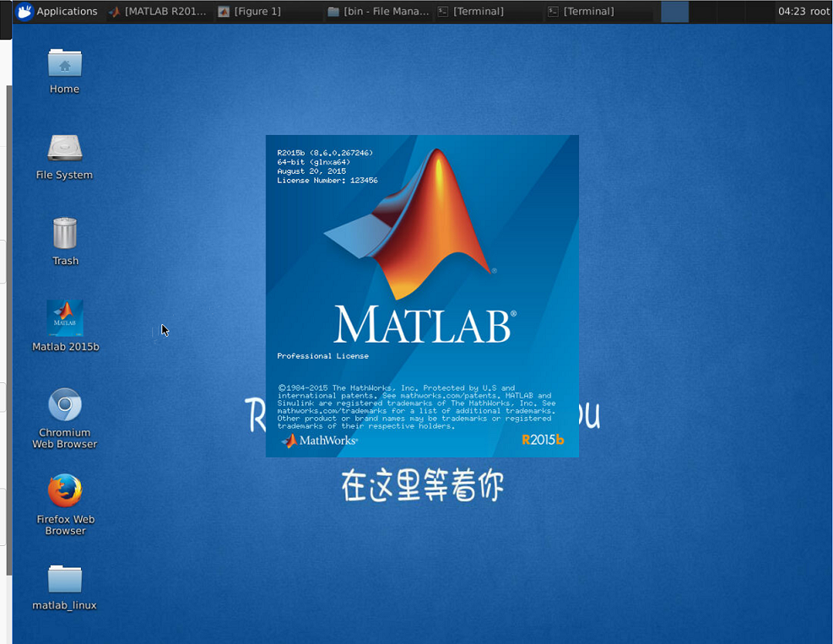Switch to bin - File Manager taskbar window
Viewport: 833px width, 644px height.
click(378, 11)
